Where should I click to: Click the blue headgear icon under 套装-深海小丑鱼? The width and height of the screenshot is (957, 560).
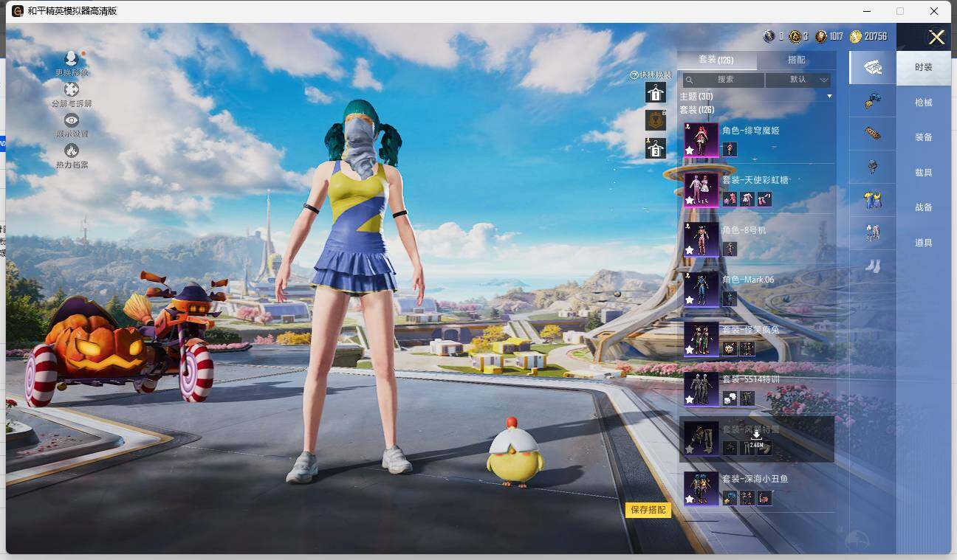coord(730,498)
